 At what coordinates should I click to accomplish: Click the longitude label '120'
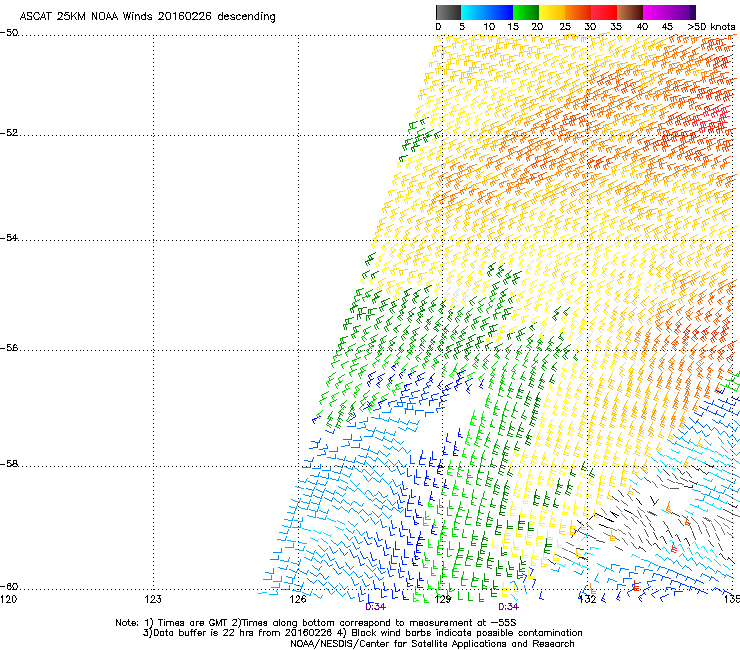(x=8, y=599)
